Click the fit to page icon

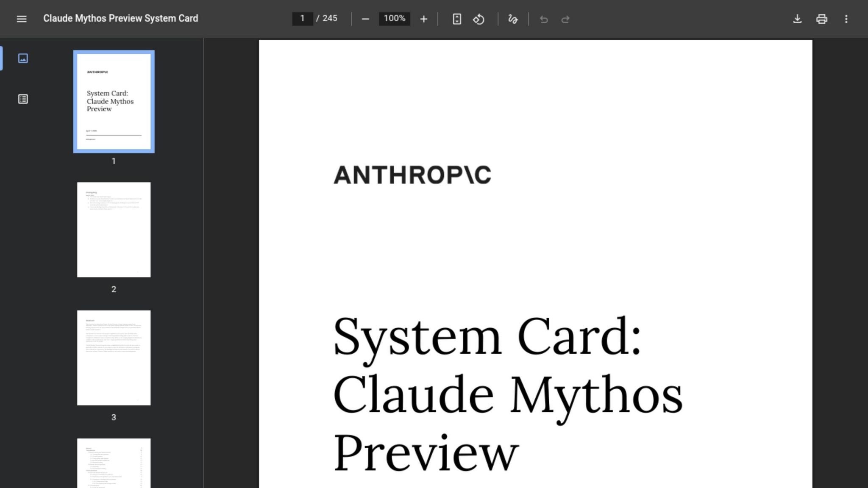tap(457, 19)
